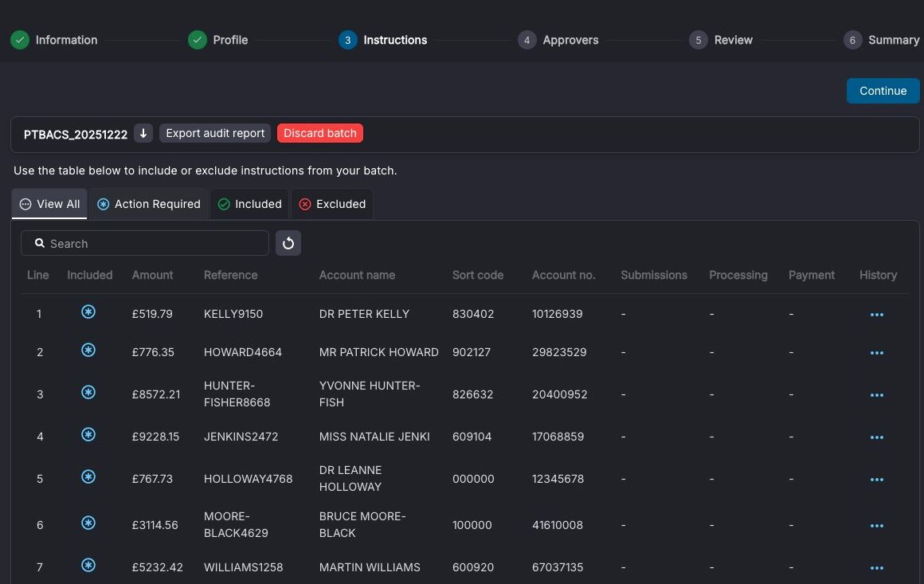The image size is (924, 584).
Task: Open history dots for line 4 JENKINS2472
Action: pos(877,437)
